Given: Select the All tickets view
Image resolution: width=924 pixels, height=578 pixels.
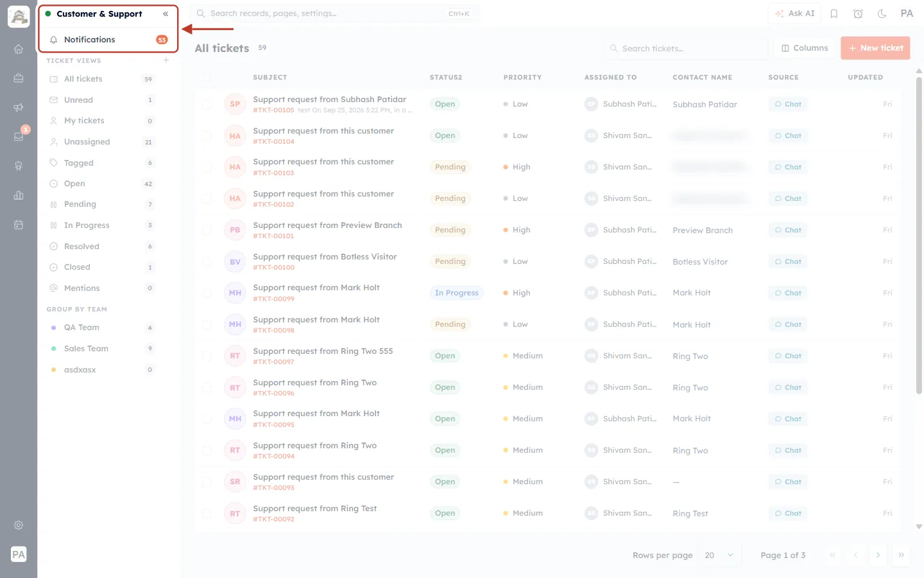Looking at the screenshot, I should (102, 79).
